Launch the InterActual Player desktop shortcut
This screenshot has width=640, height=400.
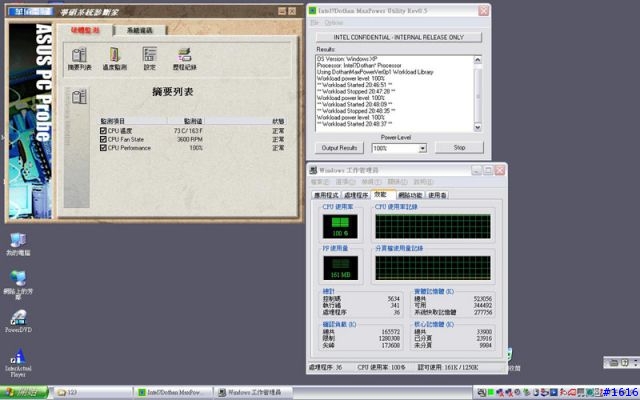point(18,363)
